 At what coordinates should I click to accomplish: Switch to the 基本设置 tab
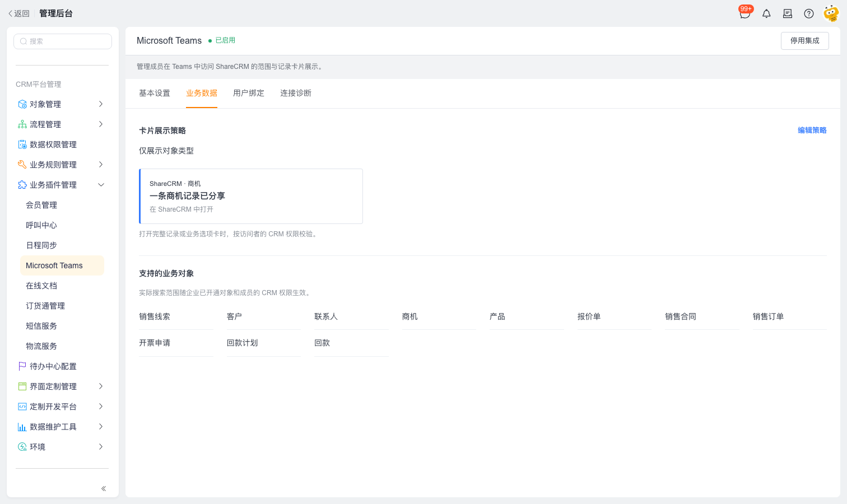(x=155, y=93)
